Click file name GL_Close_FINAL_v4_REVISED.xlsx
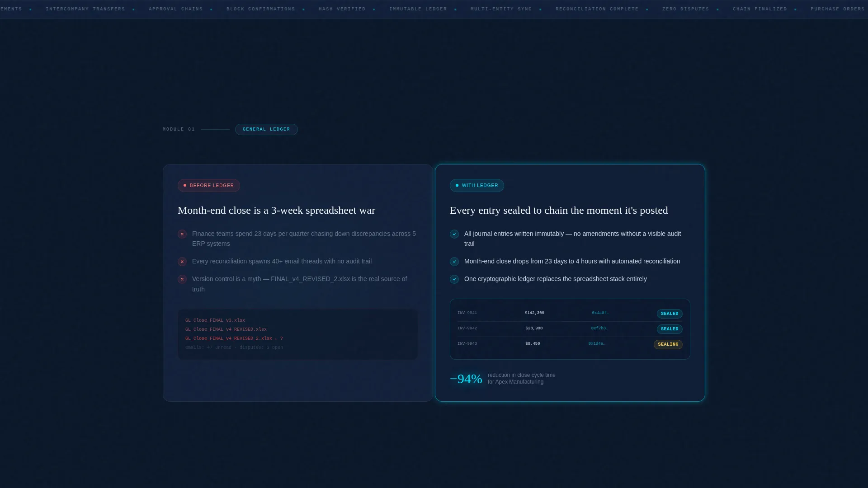Image resolution: width=868 pixels, height=488 pixels. [x=226, y=329]
